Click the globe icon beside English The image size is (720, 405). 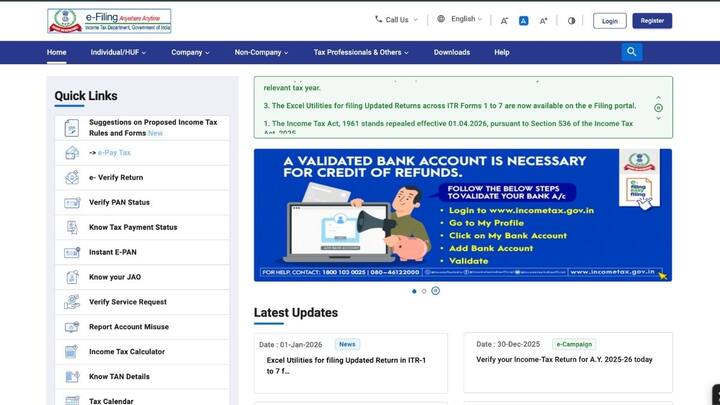click(441, 19)
